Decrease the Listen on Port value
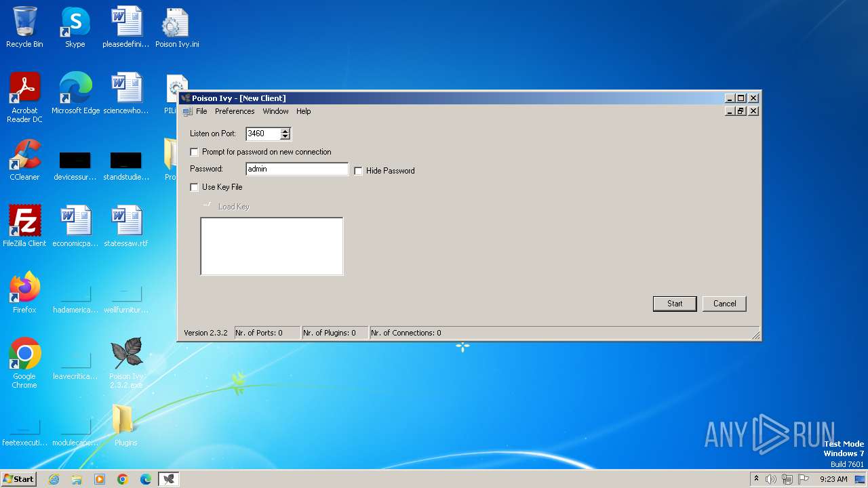The image size is (868, 488). (285, 136)
